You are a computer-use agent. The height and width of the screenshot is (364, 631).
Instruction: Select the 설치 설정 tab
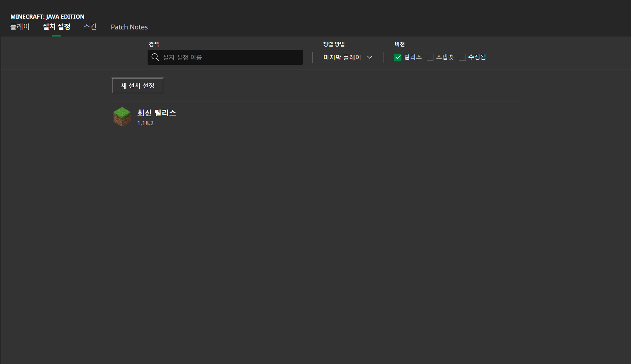[x=57, y=27]
